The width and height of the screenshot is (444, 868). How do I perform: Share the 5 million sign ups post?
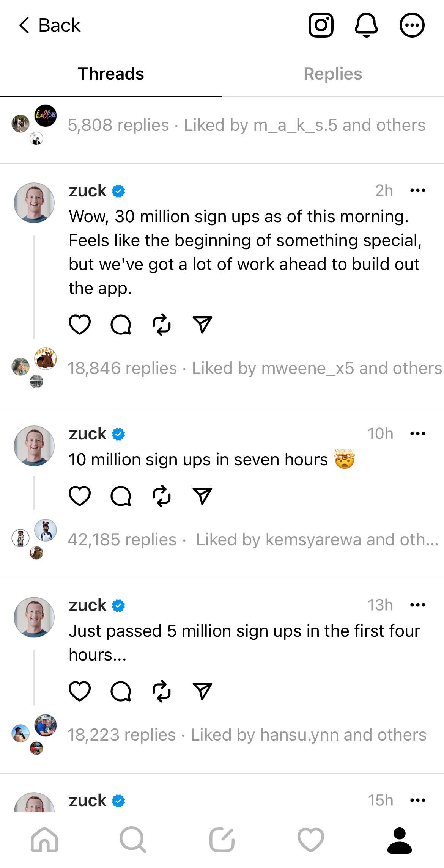[202, 691]
